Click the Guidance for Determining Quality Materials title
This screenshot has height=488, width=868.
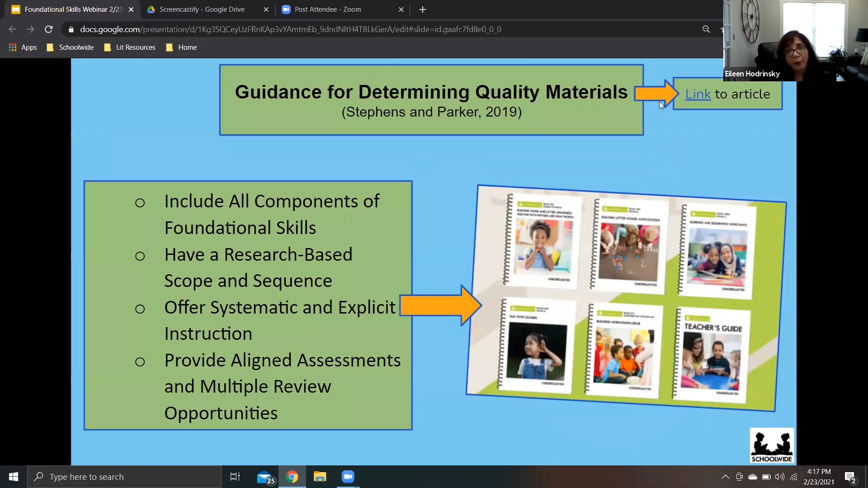431,92
